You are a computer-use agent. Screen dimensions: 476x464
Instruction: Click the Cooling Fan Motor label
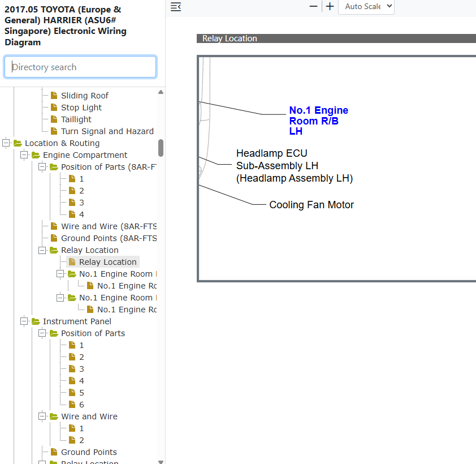[x=311, y=205]
